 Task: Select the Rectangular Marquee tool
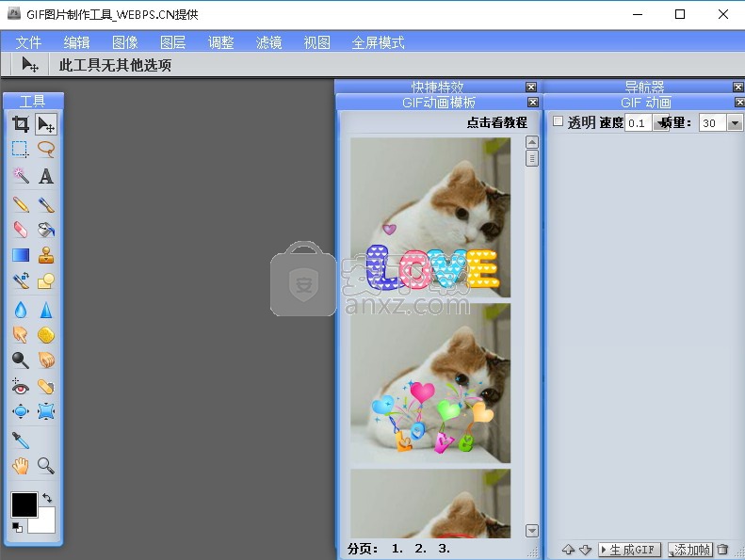21,150
